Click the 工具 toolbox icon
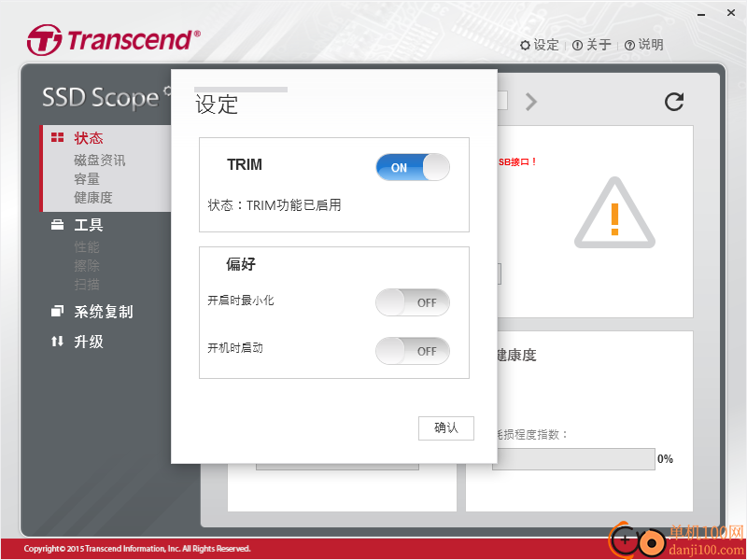Screen dimensions: 747x560 (x=57, y=225)
